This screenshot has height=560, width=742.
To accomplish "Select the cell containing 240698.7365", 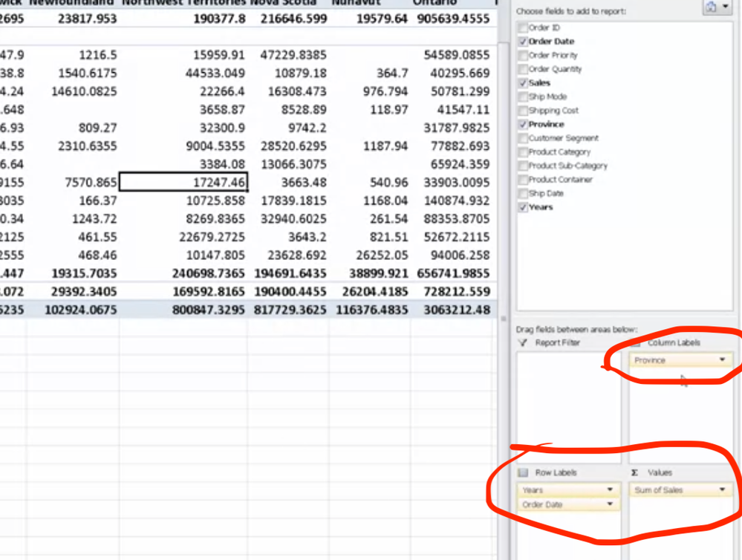I will 183,273.
